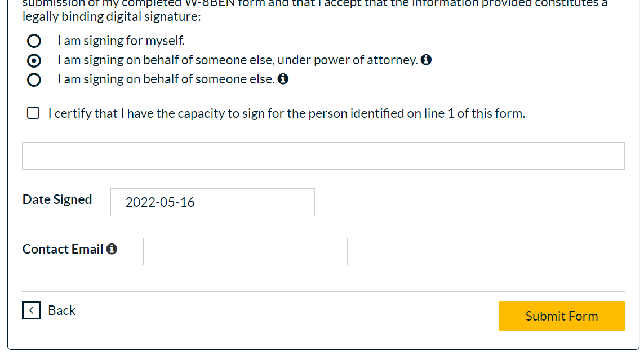
Task: Select the last radio button, signing for someone else
Action: tap(34, 79)
